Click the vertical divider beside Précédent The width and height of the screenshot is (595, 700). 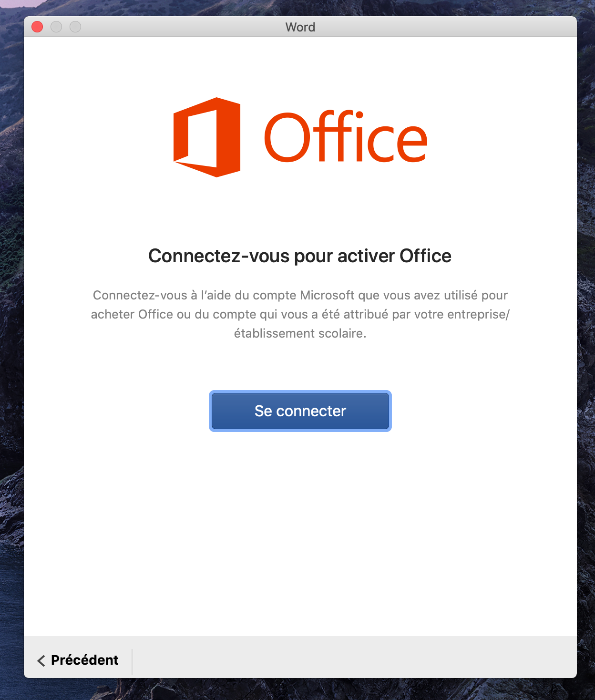(132, 661)
